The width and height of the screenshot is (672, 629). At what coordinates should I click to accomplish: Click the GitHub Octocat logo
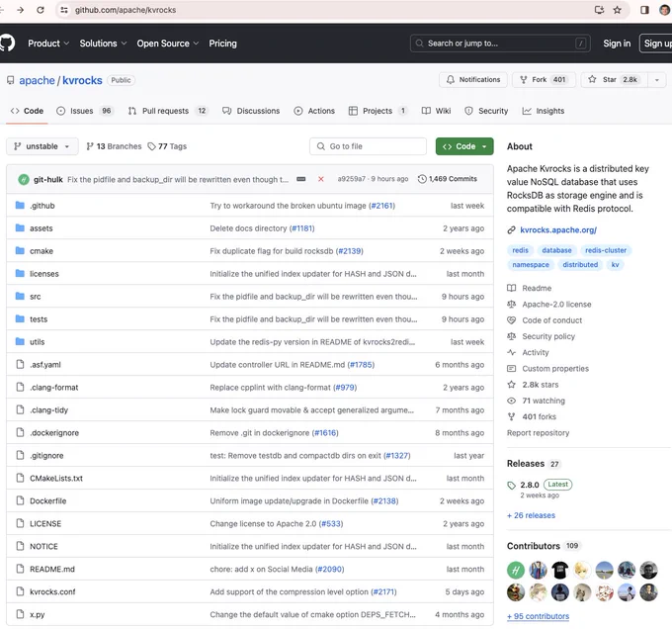point(7,44)
